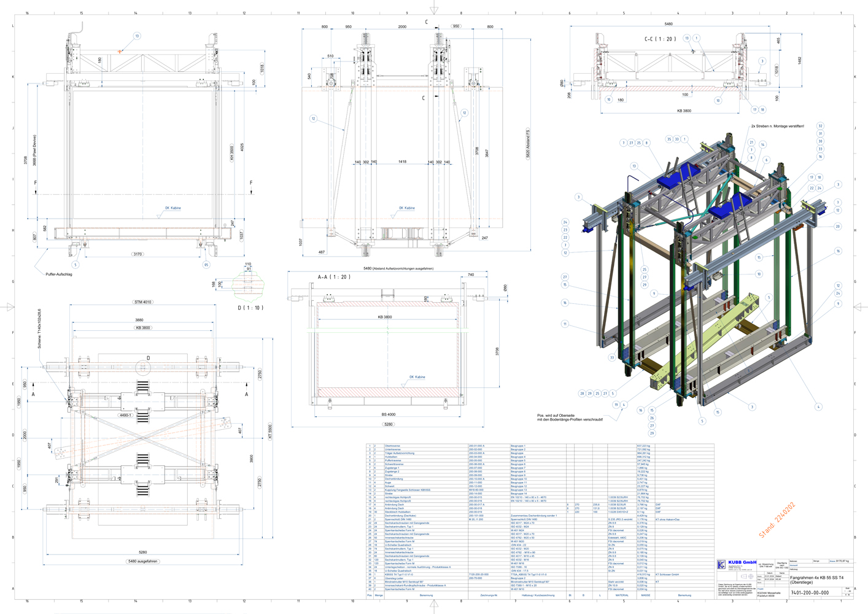Viewport: 868px width, 614px height.
Task: Click drawing number 7401-200-00-000
Action: click(810, 593)
